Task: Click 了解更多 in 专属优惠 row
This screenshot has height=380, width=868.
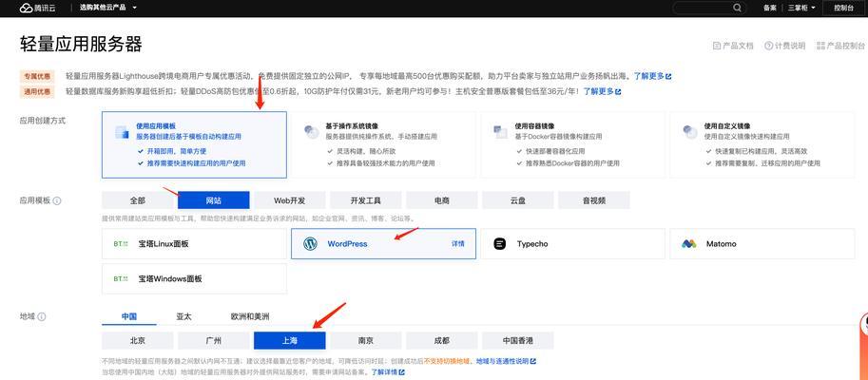Action: (x=652, y=76)
